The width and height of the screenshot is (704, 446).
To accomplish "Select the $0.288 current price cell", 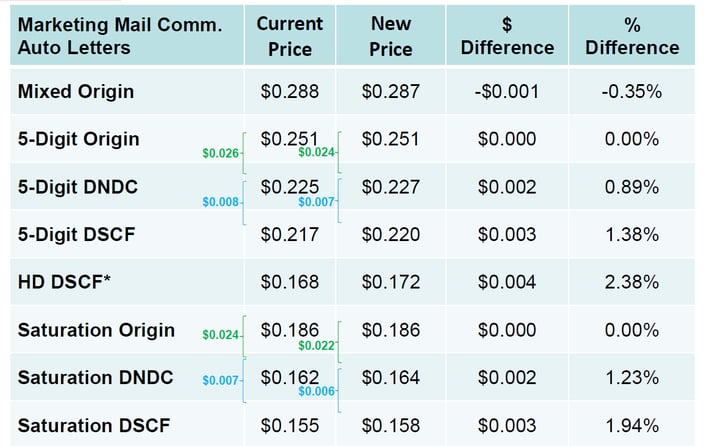I will [x=290, y=92].
